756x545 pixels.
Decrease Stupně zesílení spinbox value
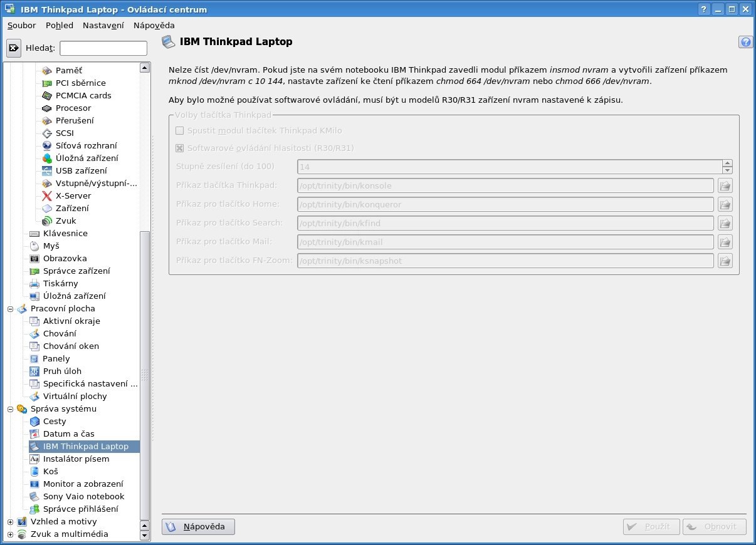[x=727, y=170]
